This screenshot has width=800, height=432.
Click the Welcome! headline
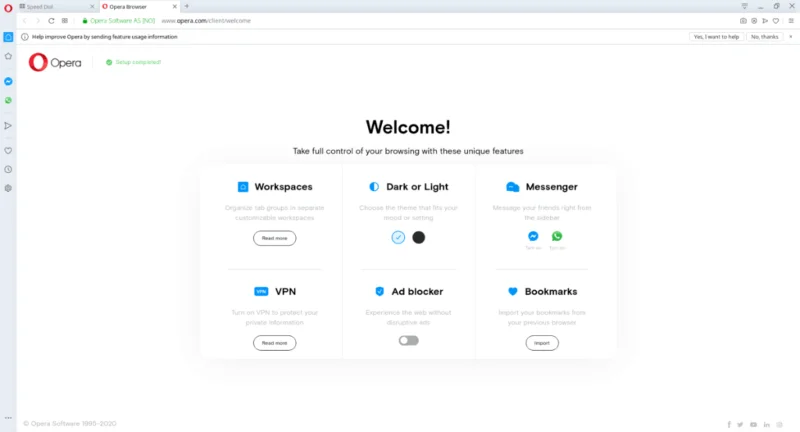[408, 127]
